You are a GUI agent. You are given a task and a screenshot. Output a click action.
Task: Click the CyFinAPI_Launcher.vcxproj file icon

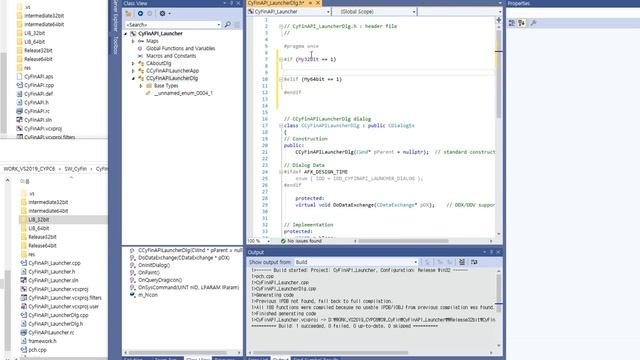tap(24, 289)
